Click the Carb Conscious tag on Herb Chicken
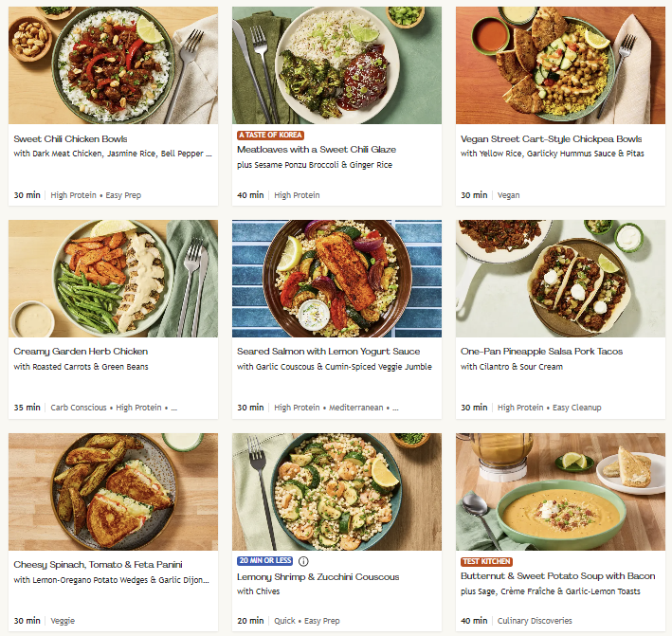Viewport: 672px width, 636px height. [x=79, y=408]
